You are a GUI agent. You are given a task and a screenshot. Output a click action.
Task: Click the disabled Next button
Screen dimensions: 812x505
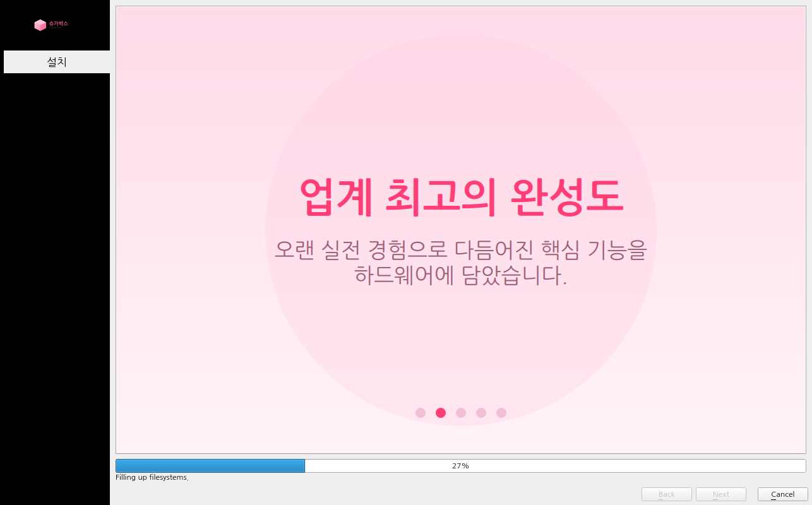click(x=720, y=494)
